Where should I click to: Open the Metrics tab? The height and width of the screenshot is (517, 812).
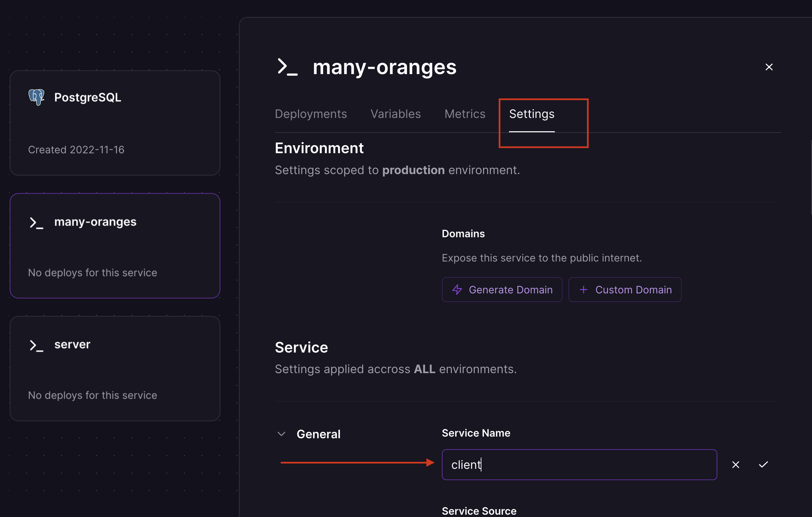pyautogui.click(x=465, y=114)
